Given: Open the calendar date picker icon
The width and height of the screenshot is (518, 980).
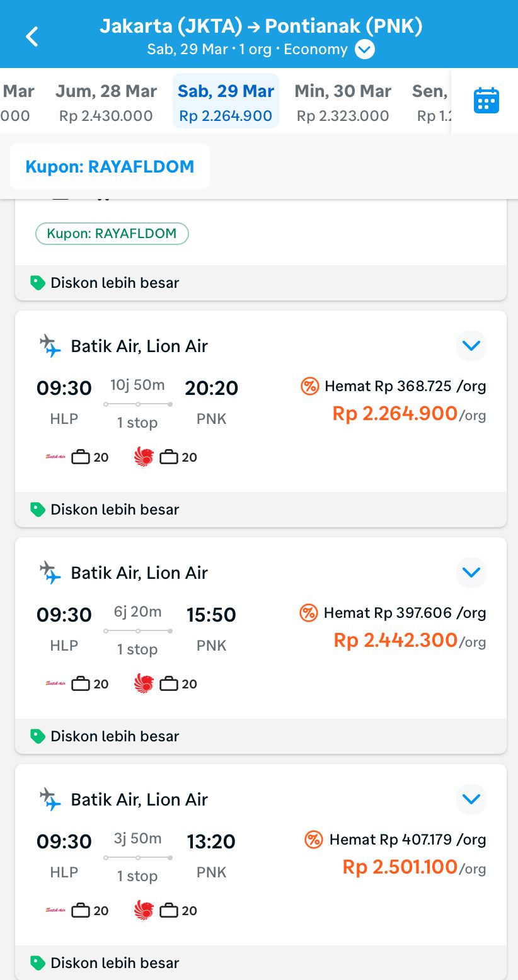Looking at the screenshot, I should pyautogui.click(x=486, y=101).
